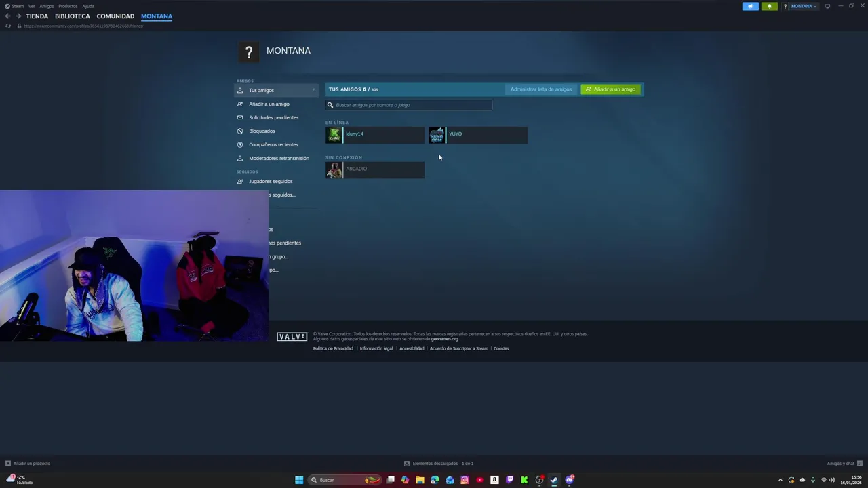
Task: Open the MONTANA profile name link
Action: point(288,51)
